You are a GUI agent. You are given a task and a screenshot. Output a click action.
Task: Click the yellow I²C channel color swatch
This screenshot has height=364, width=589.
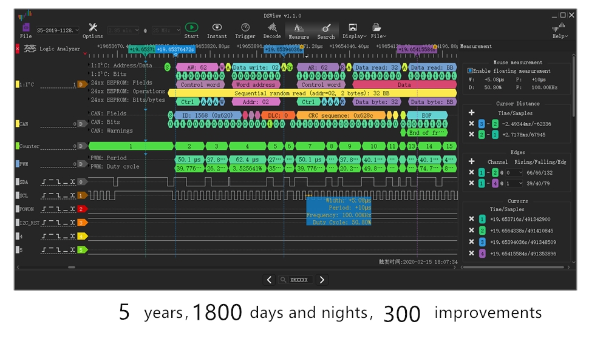click(x=17, y=84)
